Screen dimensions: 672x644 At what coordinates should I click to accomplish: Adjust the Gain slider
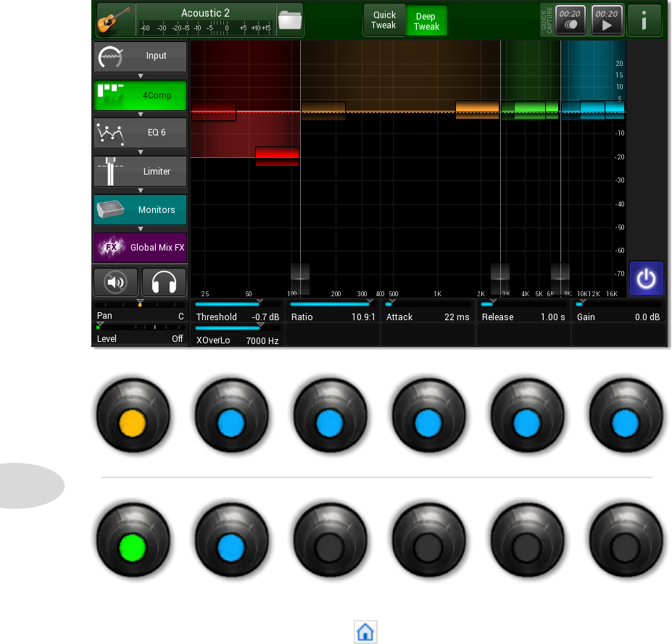tap(619, 304)
